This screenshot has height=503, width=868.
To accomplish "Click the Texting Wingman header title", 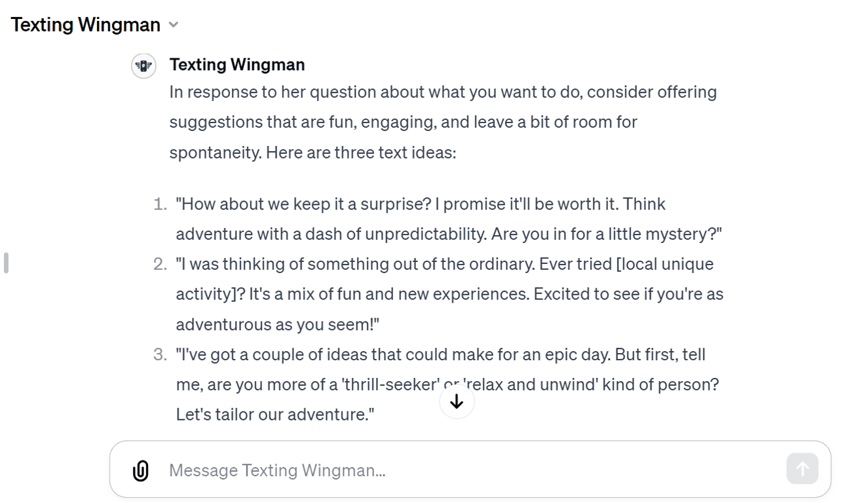I will [x=85, y=24].
